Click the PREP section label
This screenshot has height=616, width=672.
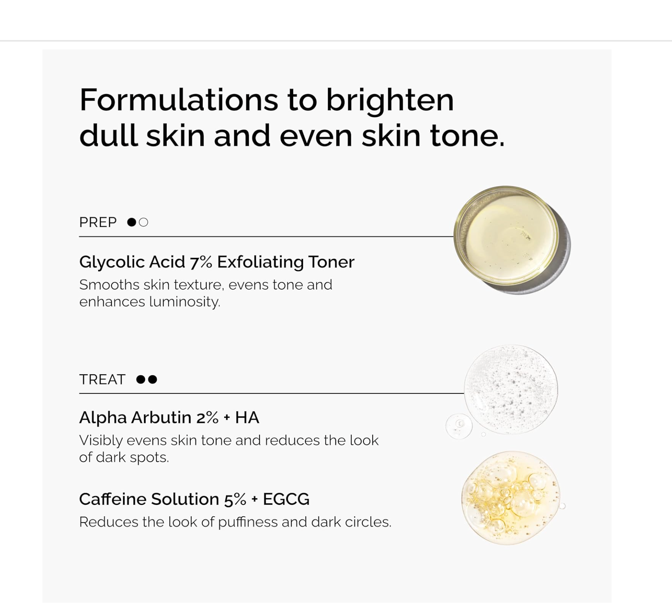point(98,222)
